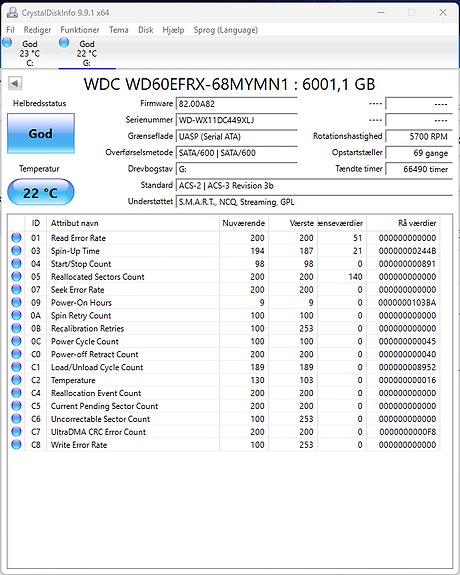Click the serial number field WD-WX11DC449XLJ
Screen dimensions: 460x575
point(236,120)
